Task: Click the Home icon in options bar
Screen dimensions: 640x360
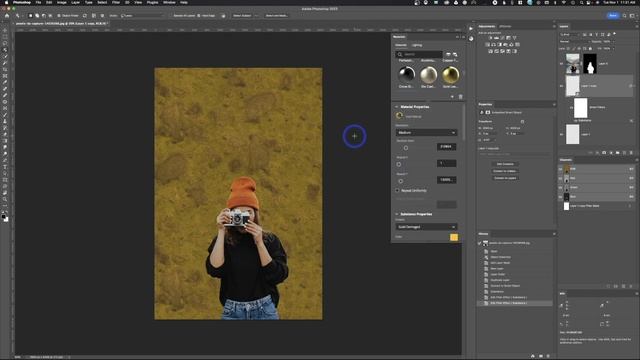Action: pyautogui.click(x=7, y=16)
